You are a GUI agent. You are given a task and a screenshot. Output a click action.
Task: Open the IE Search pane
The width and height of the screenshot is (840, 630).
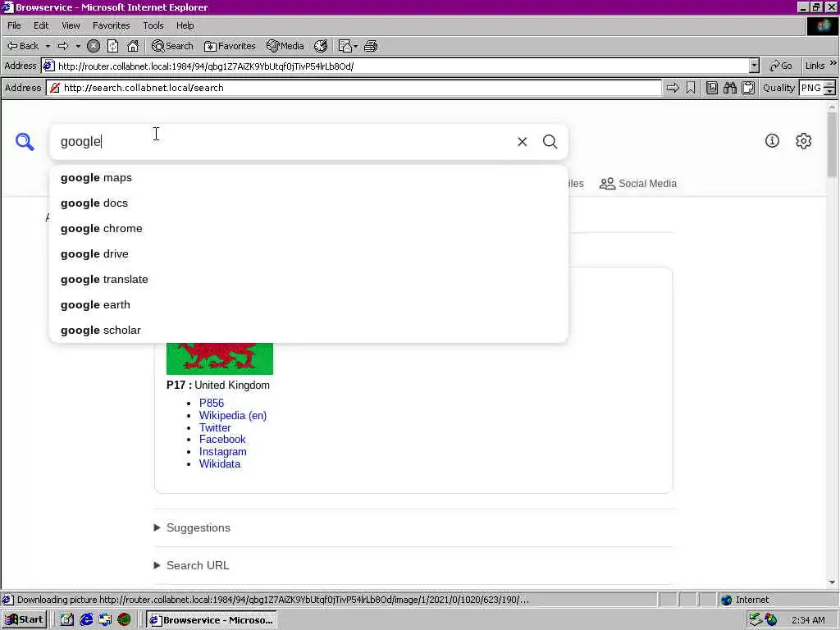(x=172, y=46)
